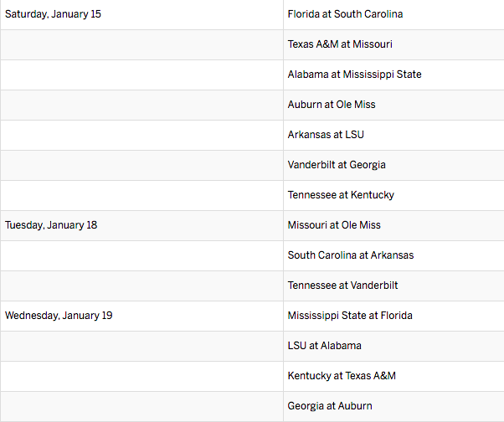
Task: Click the Florida at South Carolina matchup
Action: click(345, 14)
